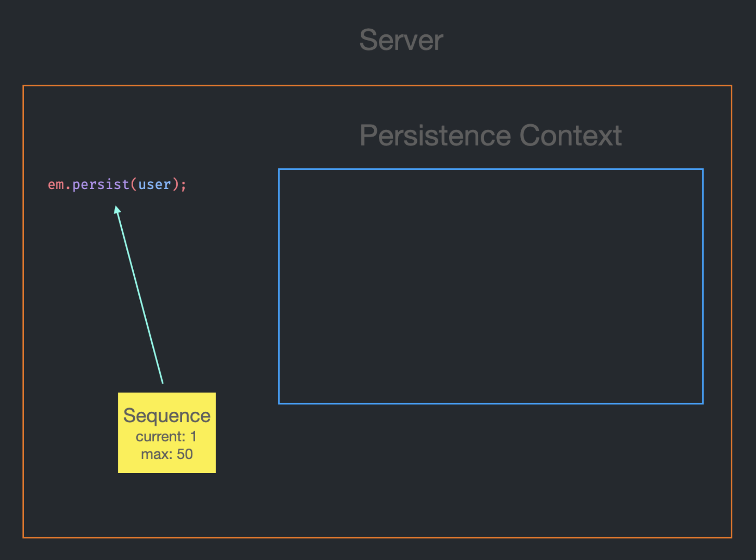Click the teal arrowhead pointing at persist
Image resolution: width=756 pixels, height=560 pixels.
click(117, 210)
